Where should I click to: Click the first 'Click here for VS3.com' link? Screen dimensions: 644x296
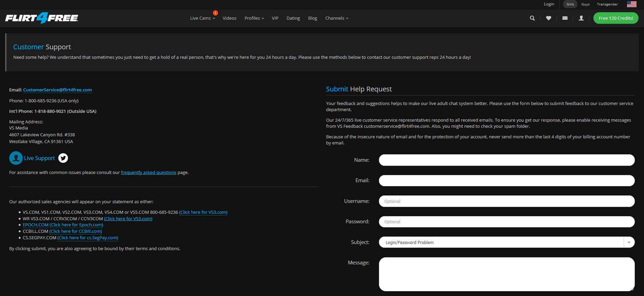point(203,212)
